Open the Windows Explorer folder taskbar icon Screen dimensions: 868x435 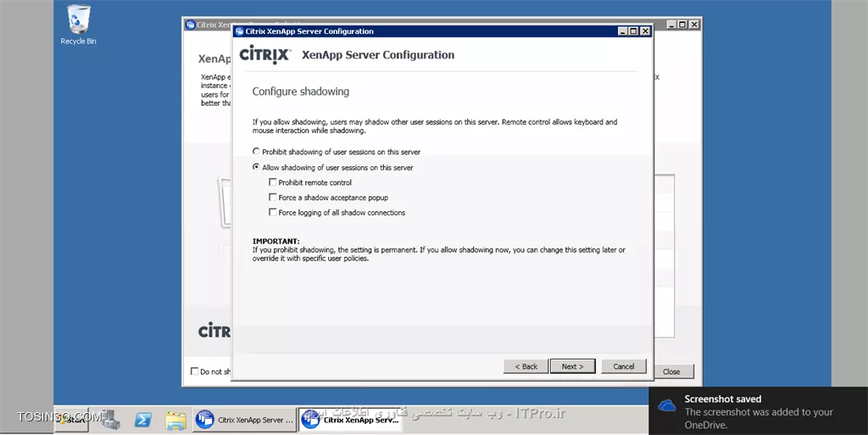[175, 420]
